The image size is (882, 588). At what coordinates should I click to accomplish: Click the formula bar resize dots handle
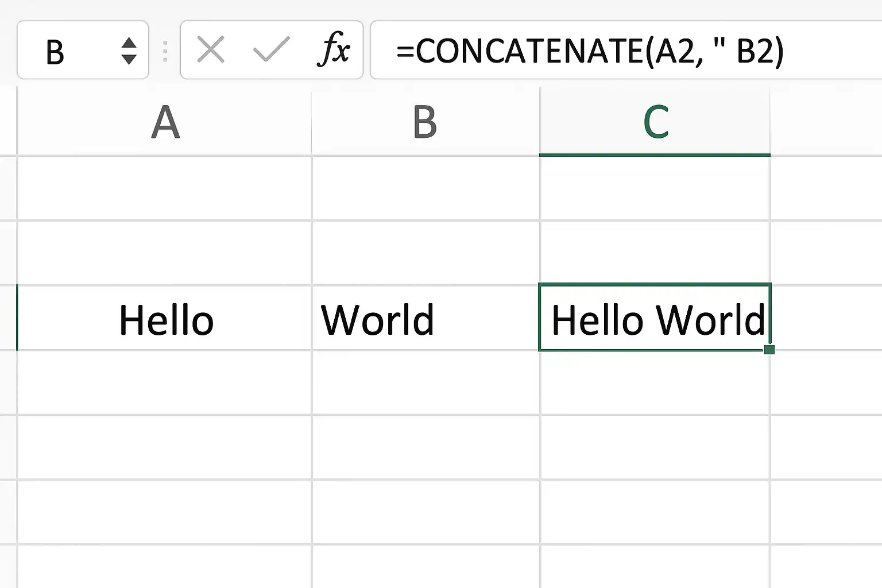pyautogui.click(x=165, y=51)
